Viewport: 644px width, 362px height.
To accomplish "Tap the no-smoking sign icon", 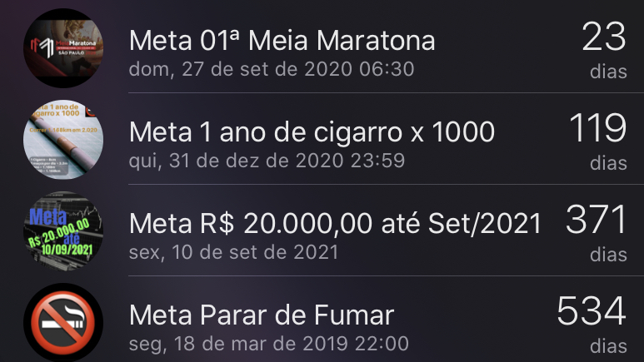I will coord(62,322).
